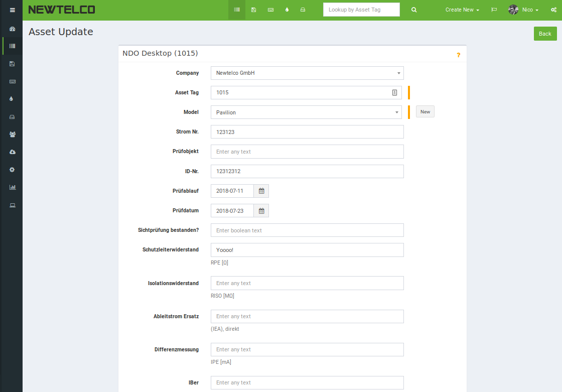Click the Nico user avatar

pyautogui.click(x=513, y=10)
